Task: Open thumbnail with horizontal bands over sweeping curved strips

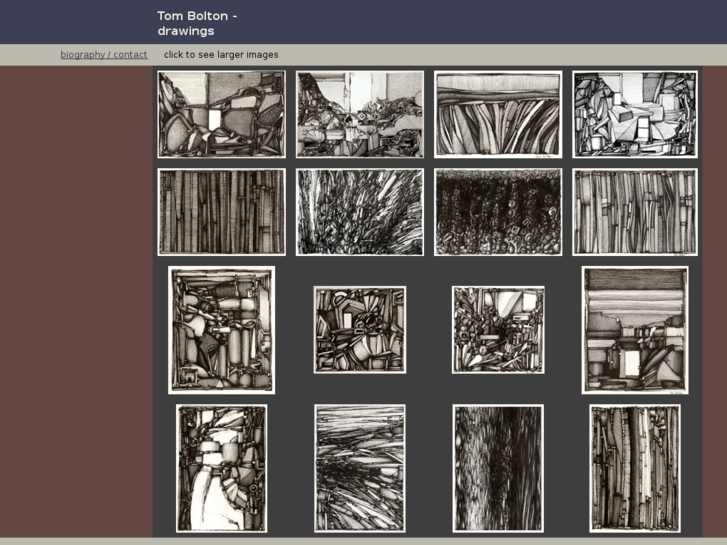Action: (x=498, y=114)
